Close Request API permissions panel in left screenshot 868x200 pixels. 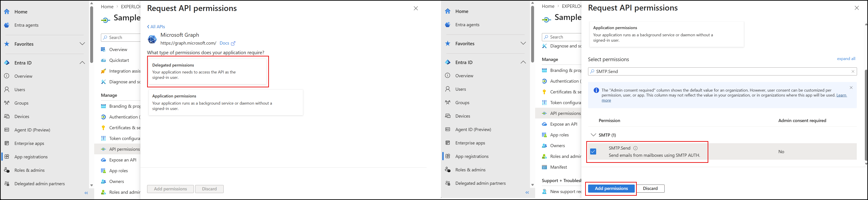point(416,9)
